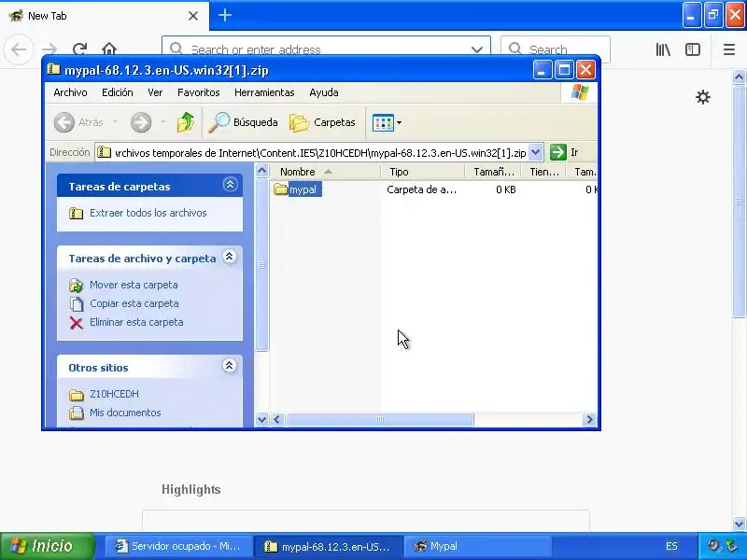
Task: Collapse Tareas de archivo y carpeta panel
Action: click(229, 257)
